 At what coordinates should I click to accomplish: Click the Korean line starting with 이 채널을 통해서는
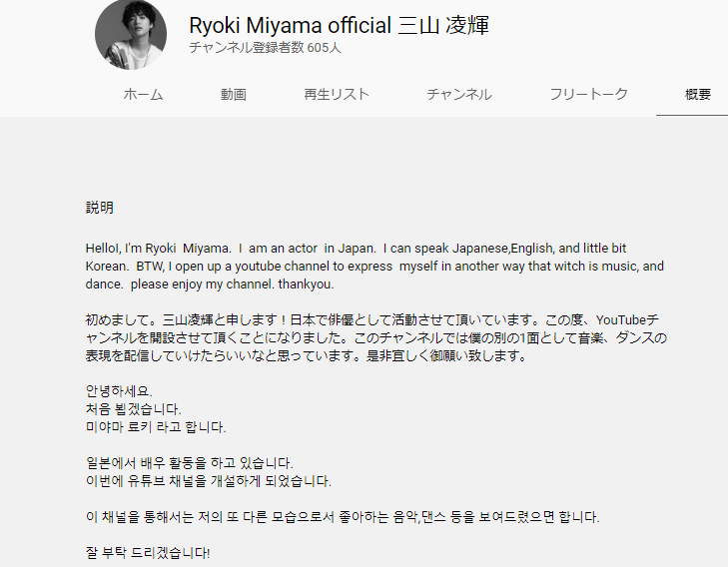coord(343,517)
